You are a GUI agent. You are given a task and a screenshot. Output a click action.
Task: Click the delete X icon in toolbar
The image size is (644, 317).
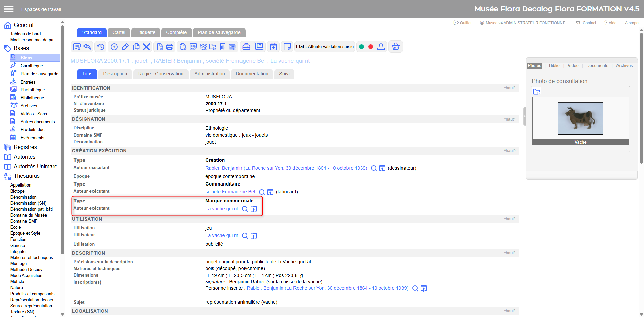146,47
